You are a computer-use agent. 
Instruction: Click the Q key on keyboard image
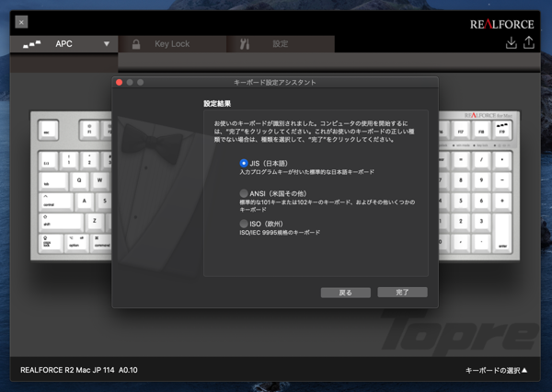(x=79, y=181)
